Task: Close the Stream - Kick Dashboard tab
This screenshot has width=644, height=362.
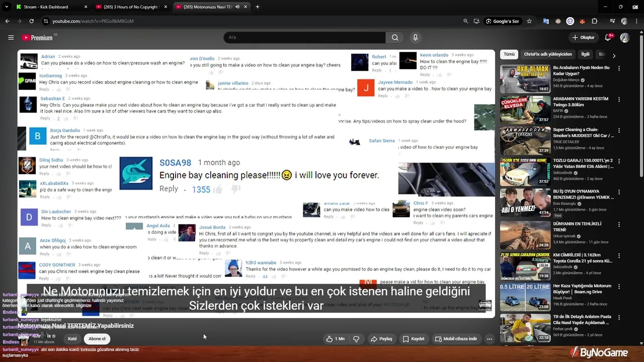Action: pyautogui.click(x=86, y=7)
